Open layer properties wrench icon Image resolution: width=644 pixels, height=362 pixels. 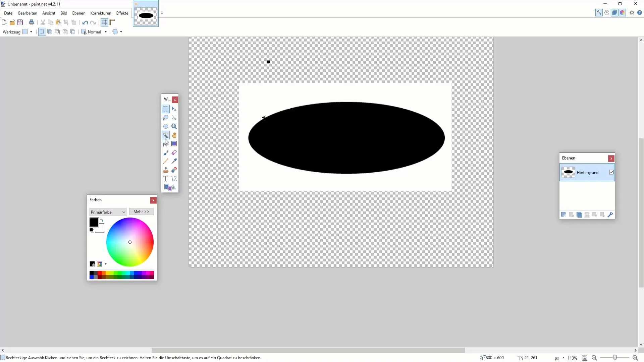click(610, 215)
